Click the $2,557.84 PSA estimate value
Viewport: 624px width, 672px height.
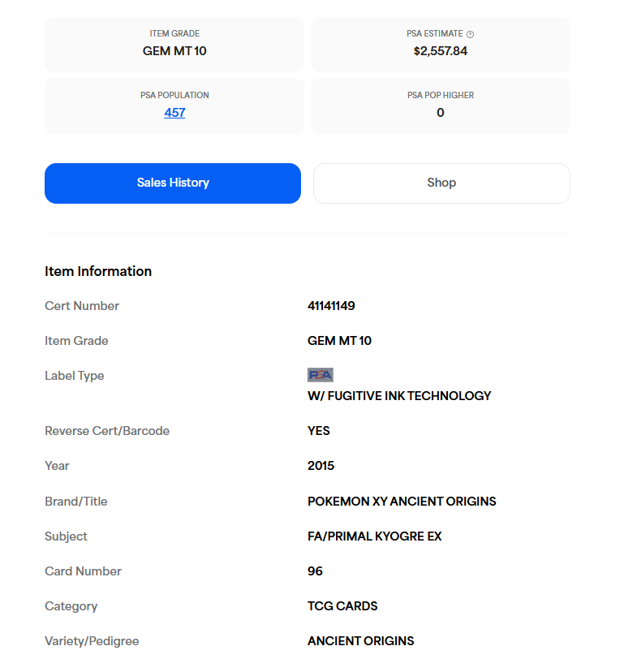tap(440, 51)
